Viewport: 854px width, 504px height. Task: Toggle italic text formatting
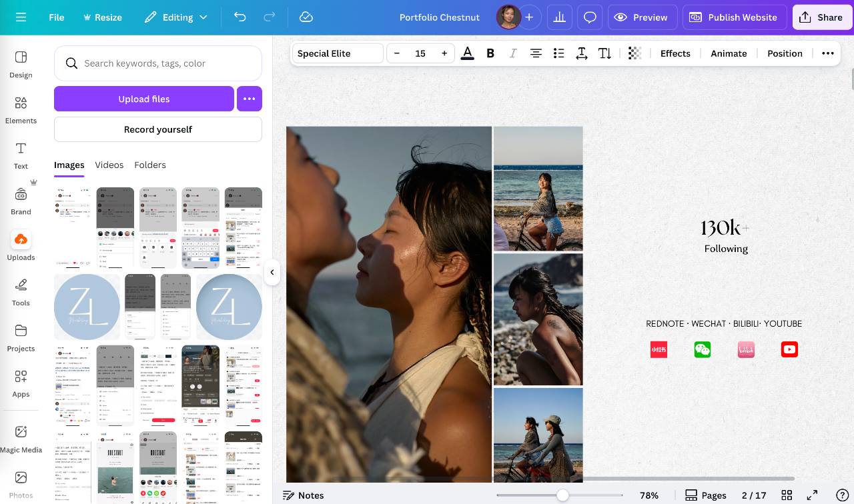(513, 53)
